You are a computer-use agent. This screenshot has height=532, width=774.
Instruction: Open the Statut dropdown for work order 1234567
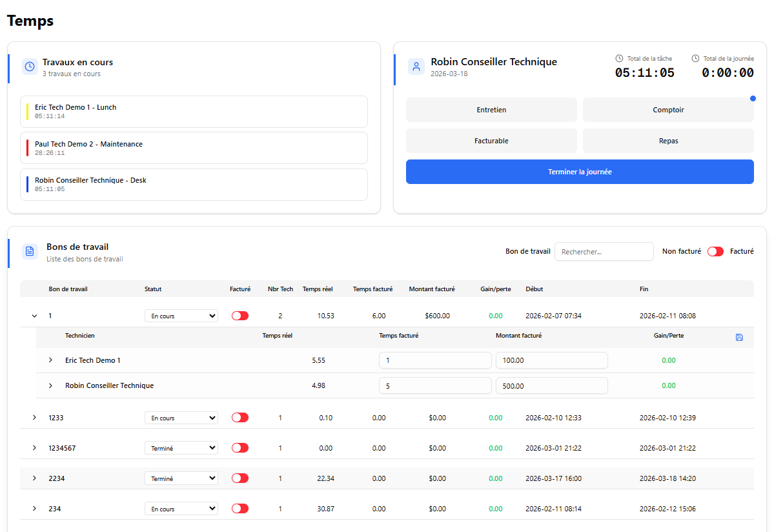181,448
